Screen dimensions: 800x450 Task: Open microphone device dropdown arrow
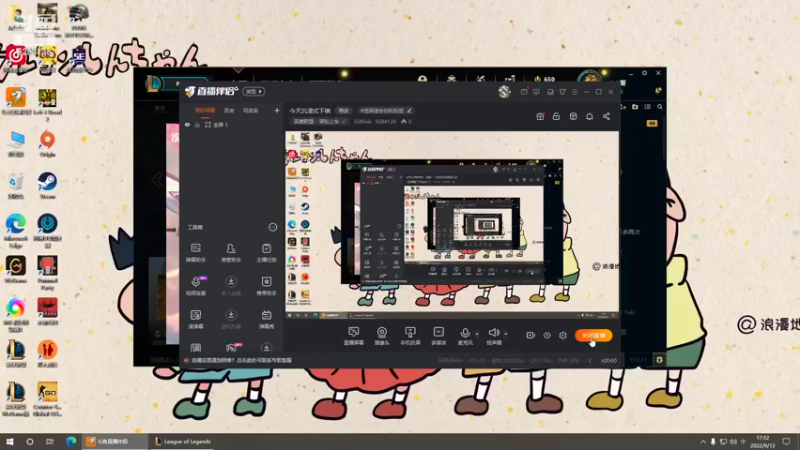pos(477,334)
